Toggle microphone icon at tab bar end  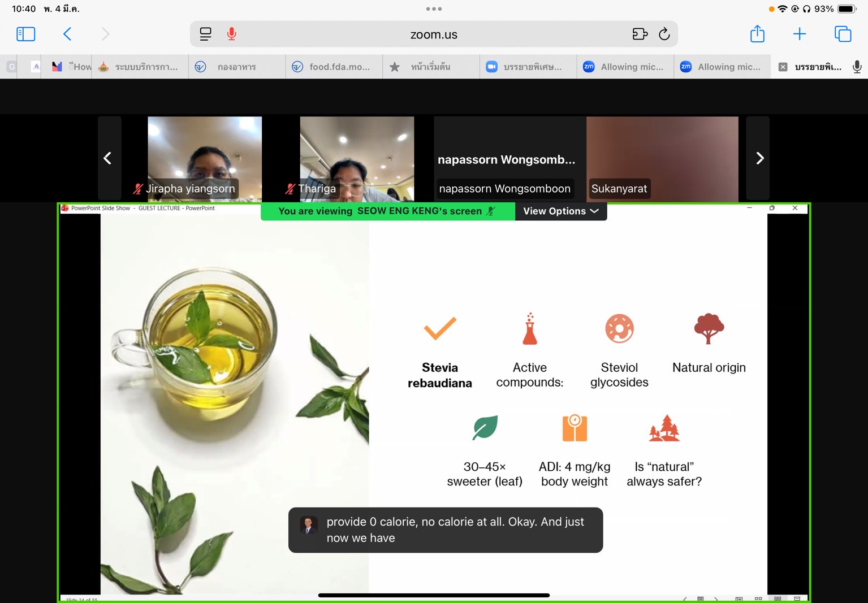pos(857,67)
